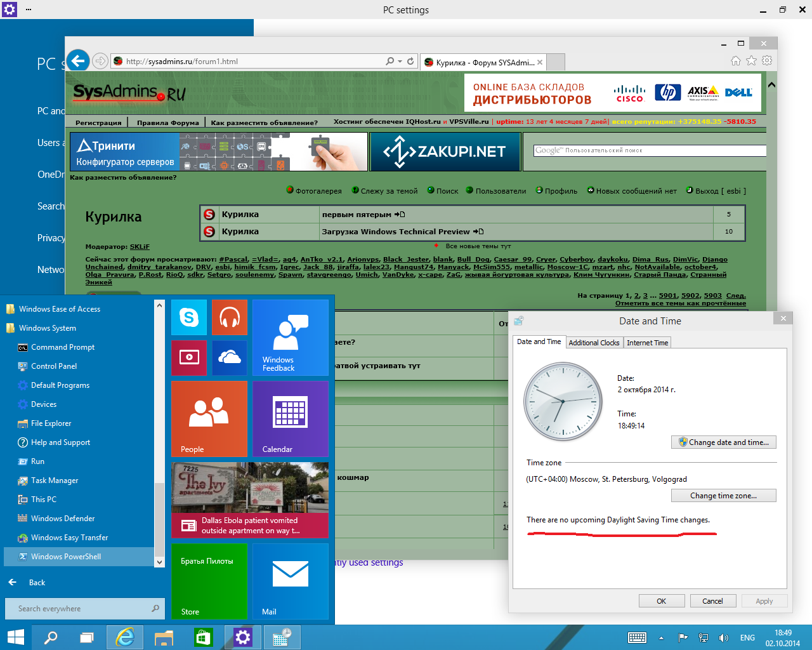This screenshot has width=812, height=650.
Task: Switch to PC settings on taskbar
Action: click(x=242, y=637)
